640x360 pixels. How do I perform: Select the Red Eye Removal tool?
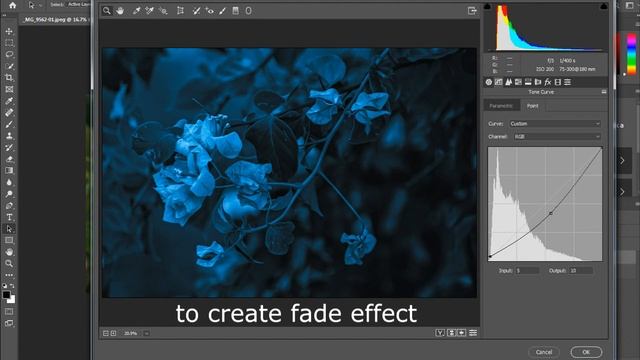(x=209, y=11)
